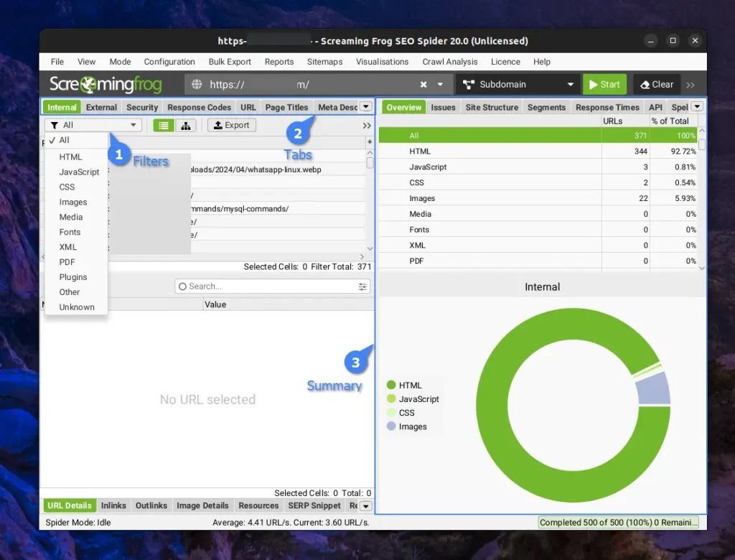Open the Sitemaps menu

pyautogui.click(x=325, y=62)
